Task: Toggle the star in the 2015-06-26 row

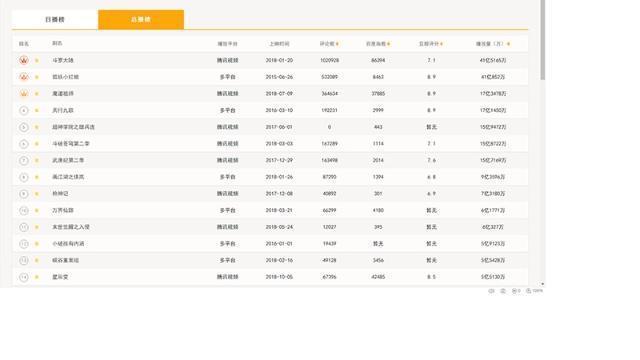Action: point(37,77)
